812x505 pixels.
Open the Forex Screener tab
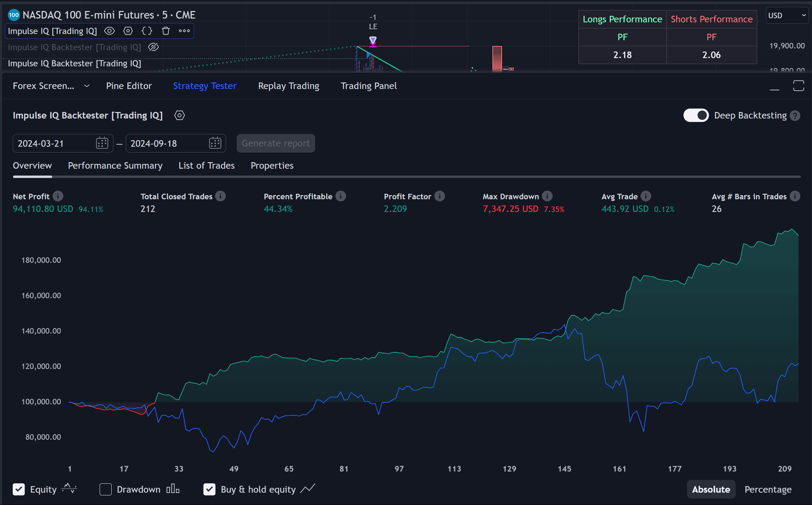coord(43,86)
